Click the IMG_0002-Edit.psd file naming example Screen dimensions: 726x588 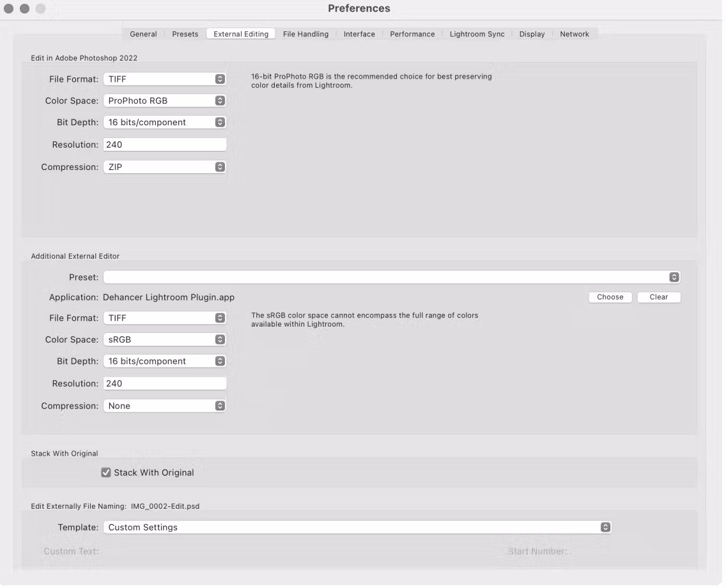pos(165,507)
